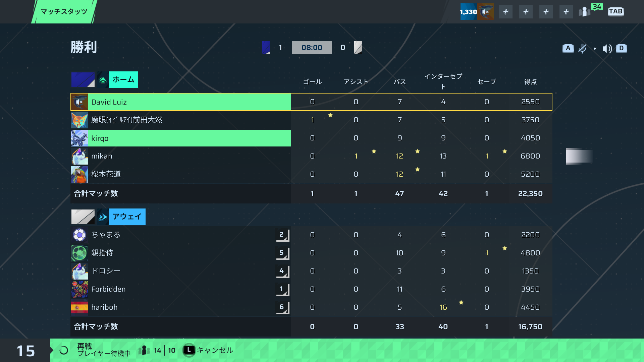
Task: Select hariboh's Spain flag avatar
Action: click(79, 307)
